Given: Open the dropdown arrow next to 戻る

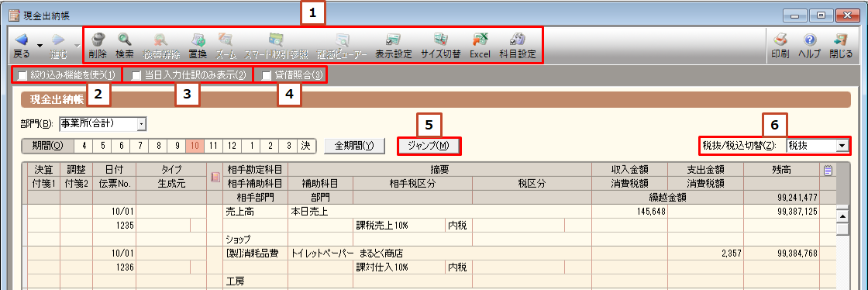Looking at the screenshot, I should pos(40,45).
